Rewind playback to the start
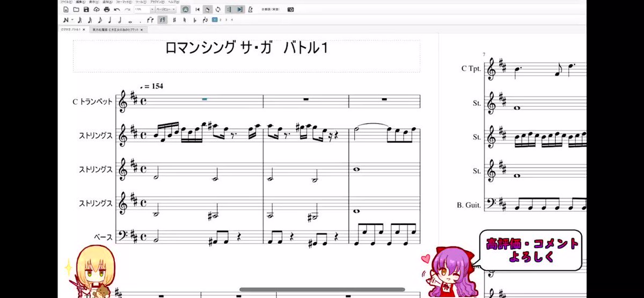Screen dimensions: 644x298 197,10
